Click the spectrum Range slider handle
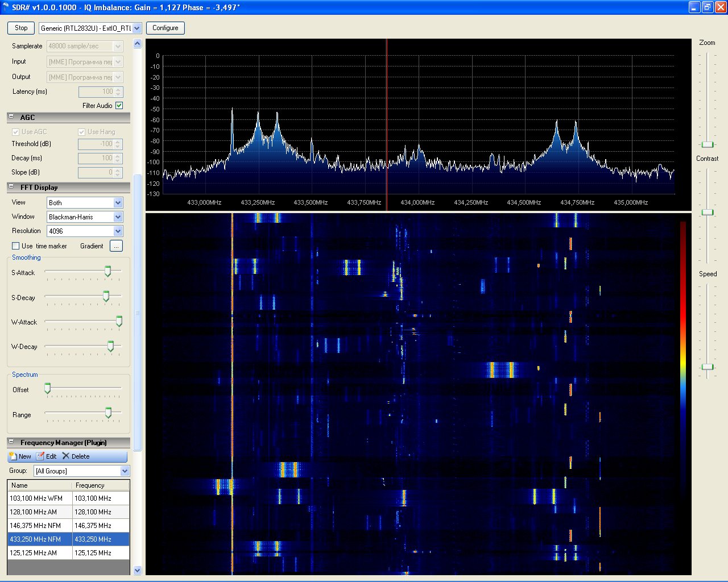Screen dimensions: 728x582 [108, 413]
